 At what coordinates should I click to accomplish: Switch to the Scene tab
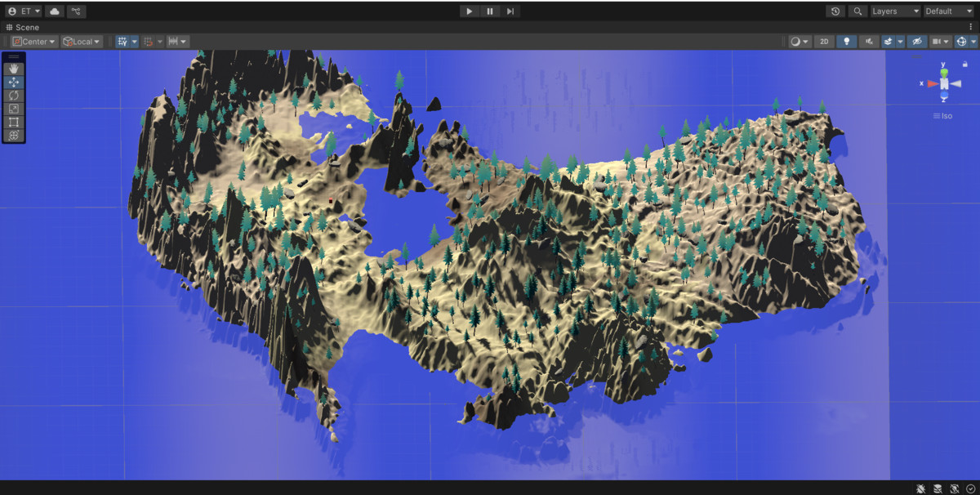[23, 27]
